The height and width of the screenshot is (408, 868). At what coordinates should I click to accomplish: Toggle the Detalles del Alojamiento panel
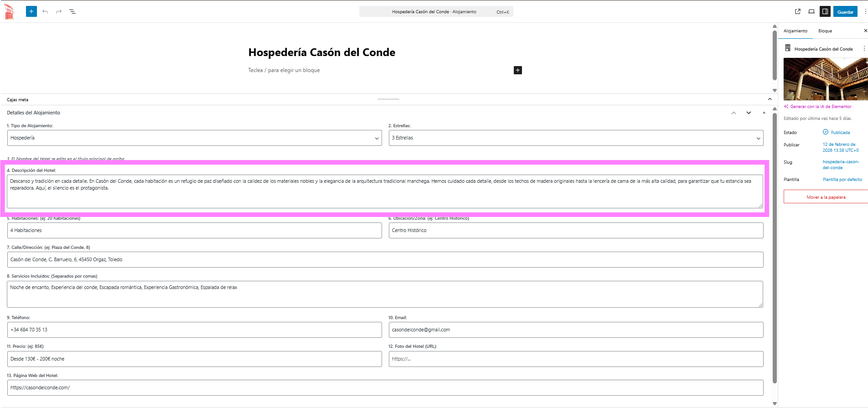pyautogui.click(x=764, y=113)
